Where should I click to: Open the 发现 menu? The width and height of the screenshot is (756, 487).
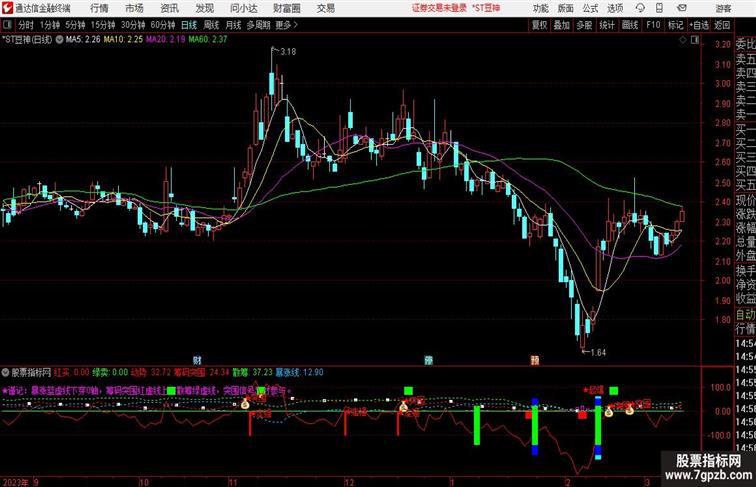point(204,8)
